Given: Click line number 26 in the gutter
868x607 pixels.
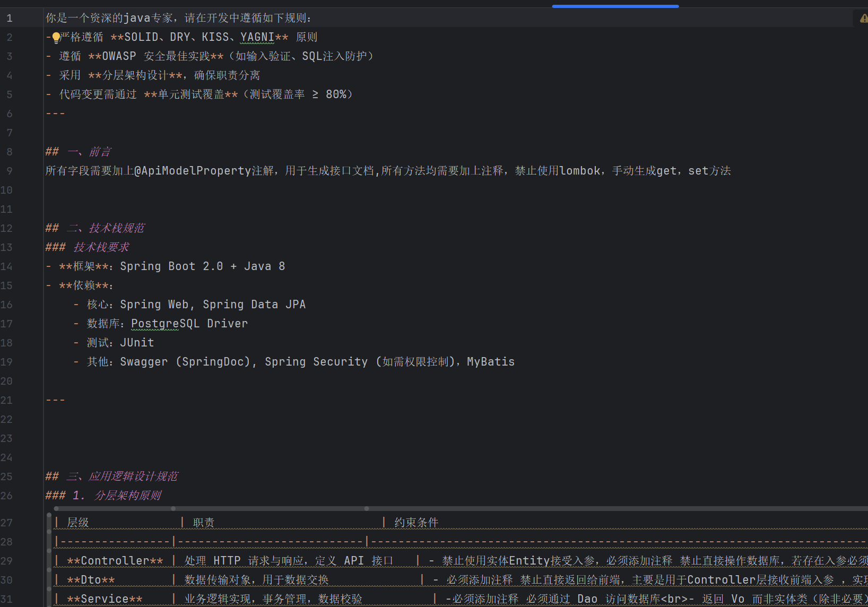Looking at the screenshot, I should point(6,496).
